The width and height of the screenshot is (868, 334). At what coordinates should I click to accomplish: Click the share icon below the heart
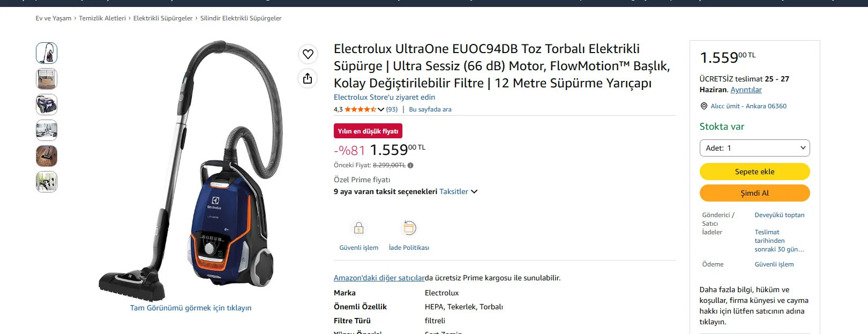tap(308, 78)
